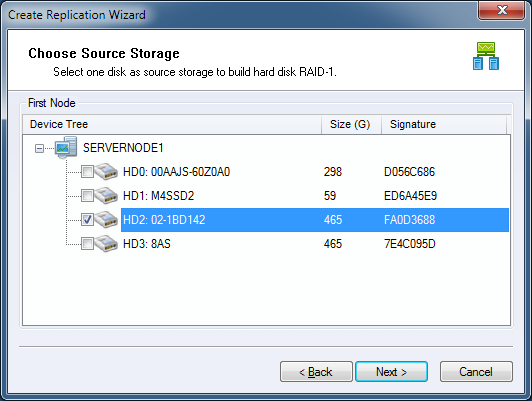Click the SERVERNODE1 computer icon
Viewport: 532px width, 401px height.
tap(66, 147)
